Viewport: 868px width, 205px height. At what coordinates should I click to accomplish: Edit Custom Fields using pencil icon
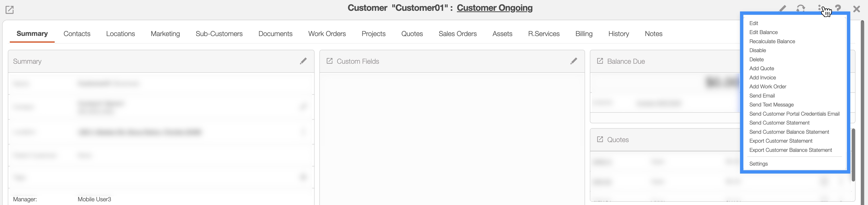click(573, 61)
